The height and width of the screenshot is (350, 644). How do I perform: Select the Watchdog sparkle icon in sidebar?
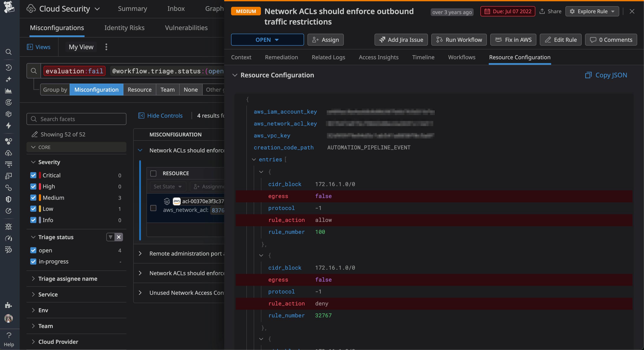(x=9, y=79)
